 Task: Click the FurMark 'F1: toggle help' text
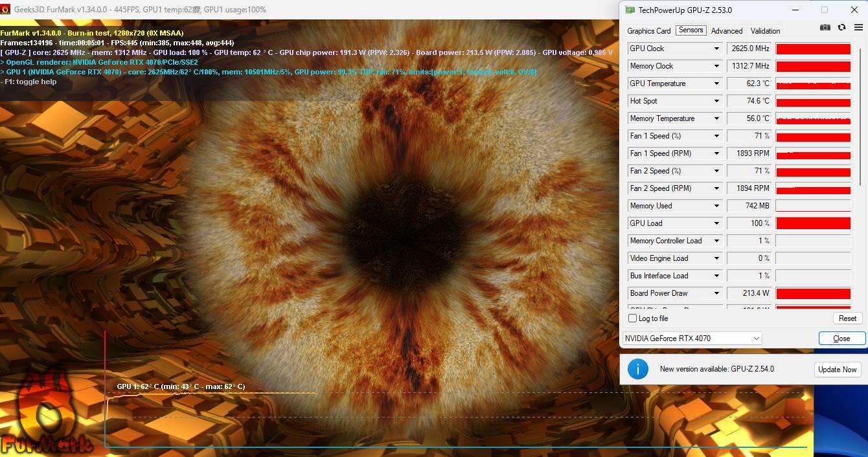coord(29,82)
